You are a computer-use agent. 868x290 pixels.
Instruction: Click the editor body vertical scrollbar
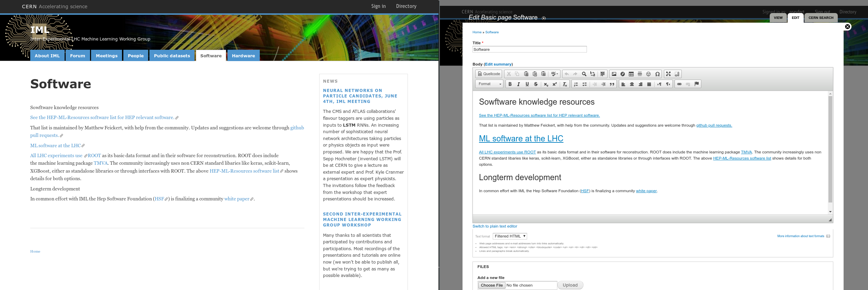click(830, 149)
